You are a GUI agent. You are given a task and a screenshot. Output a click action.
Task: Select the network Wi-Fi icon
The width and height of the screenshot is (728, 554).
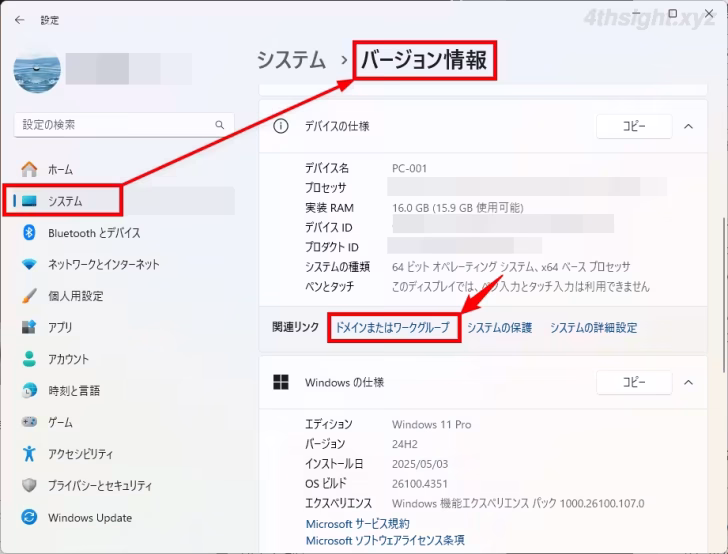tap(29, 264)
